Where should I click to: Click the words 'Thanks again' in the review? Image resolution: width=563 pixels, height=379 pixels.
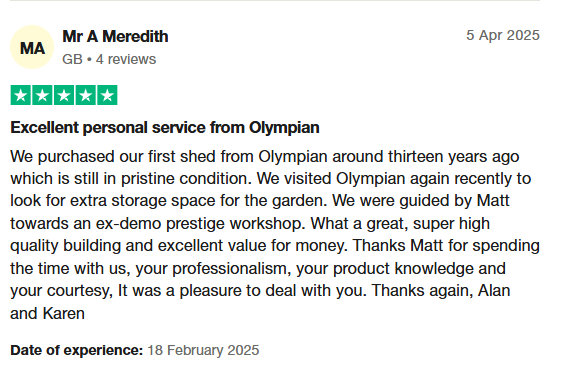click(422, 291)
